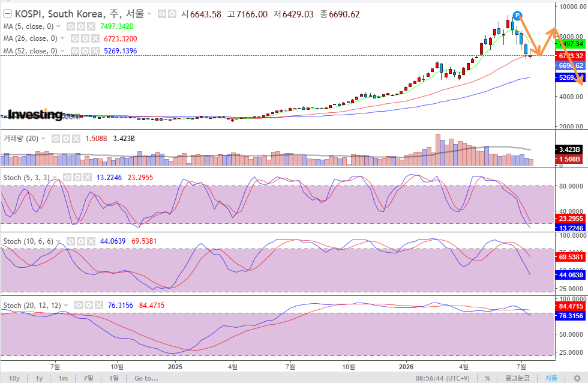The height and width of the screenshot is (383, 588).
Task: Enable the 로그눈금 log scale option
Action: tap(517, 378)
